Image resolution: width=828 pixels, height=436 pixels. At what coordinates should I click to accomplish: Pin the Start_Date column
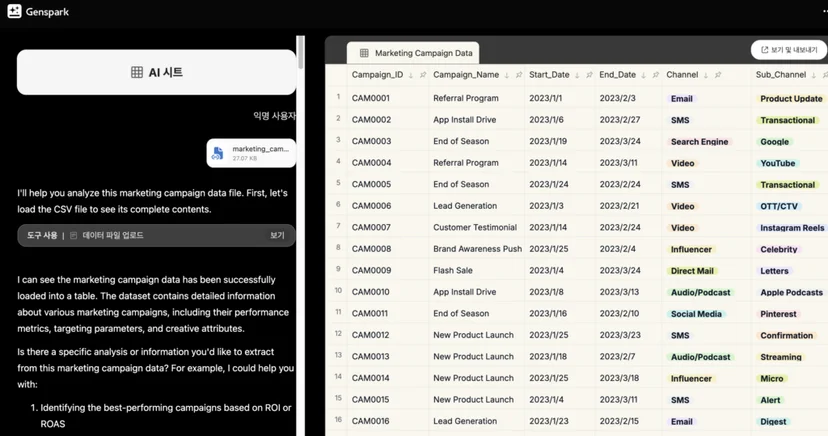tap(589, 75)
